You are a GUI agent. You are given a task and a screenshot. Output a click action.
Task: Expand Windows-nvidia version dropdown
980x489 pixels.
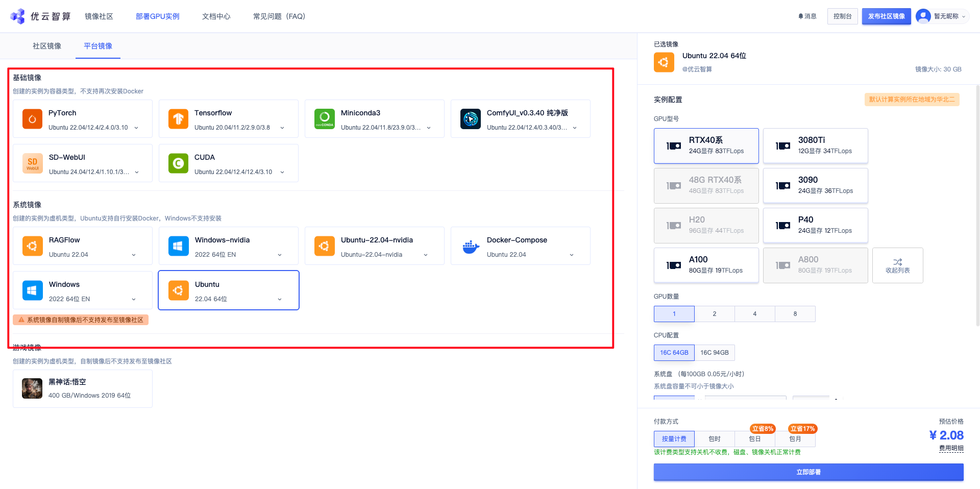pos(280,255)
